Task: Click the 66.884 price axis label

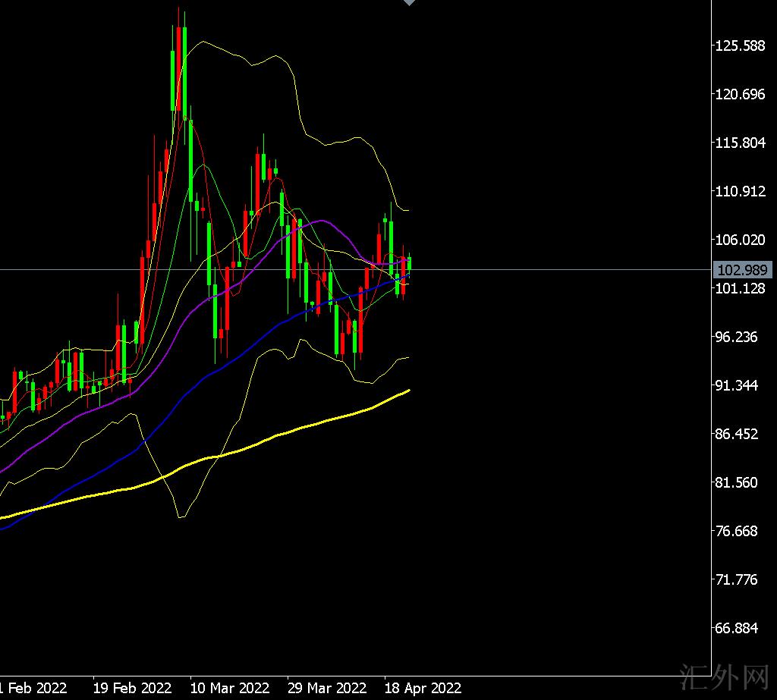Action: 736,629
